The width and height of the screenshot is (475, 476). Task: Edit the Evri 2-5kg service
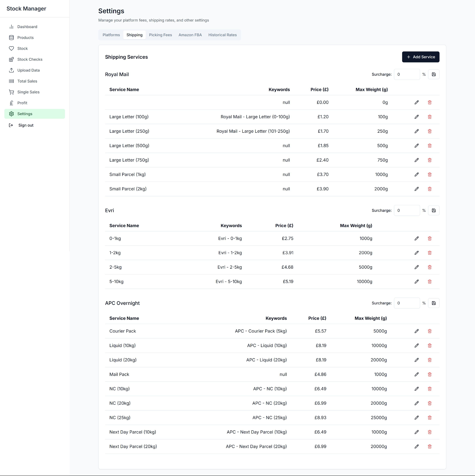tap(416, 267)
